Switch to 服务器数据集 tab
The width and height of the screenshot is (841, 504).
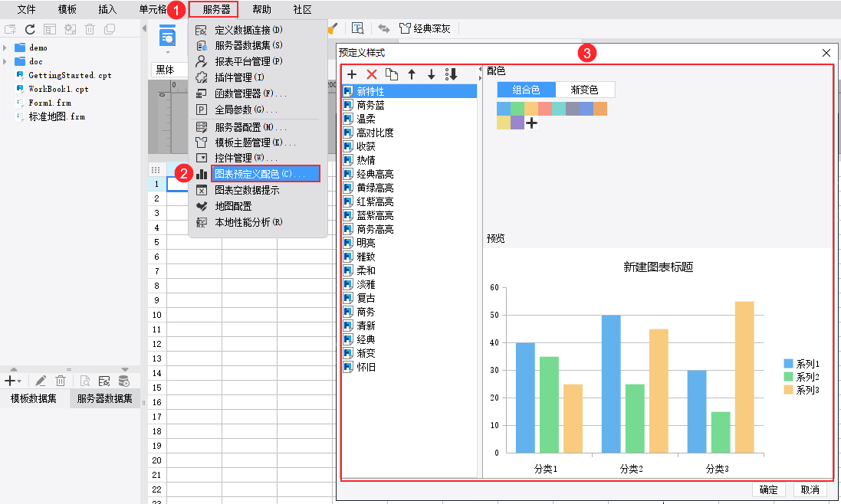pos(104,398)
